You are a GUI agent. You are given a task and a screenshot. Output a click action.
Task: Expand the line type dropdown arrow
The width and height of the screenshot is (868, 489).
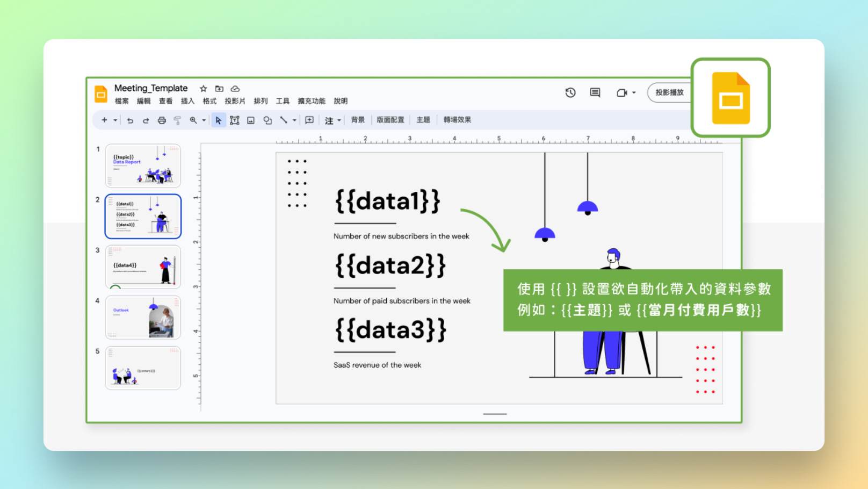click(x=294, y=120)
